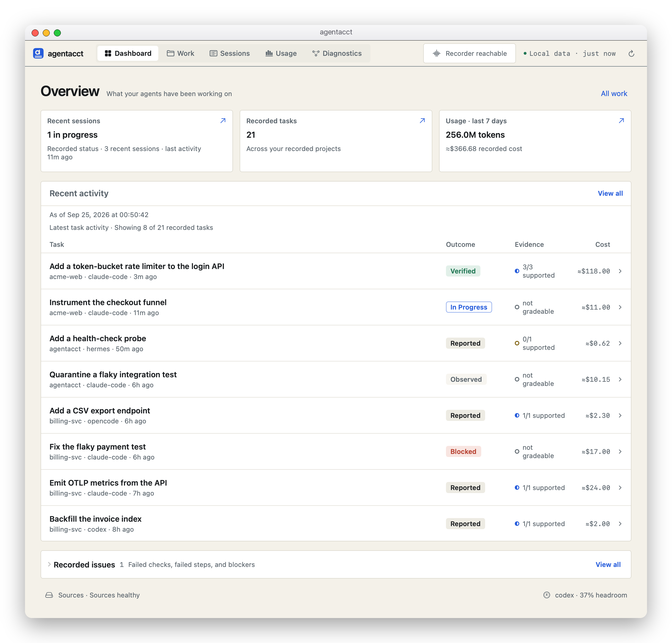Click the waveform icon in Recorder reachable
Viewport: 672px width, 643px height.
(x=437, y=53)
